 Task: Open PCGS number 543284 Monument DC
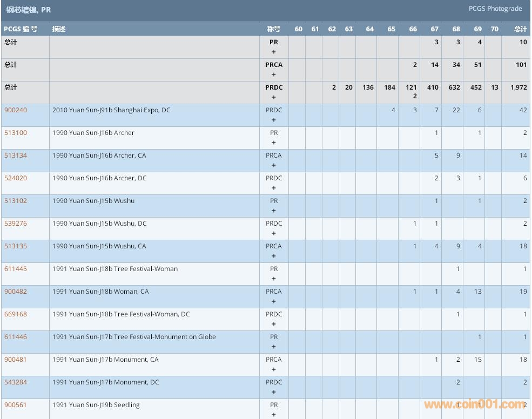point(16,382)
